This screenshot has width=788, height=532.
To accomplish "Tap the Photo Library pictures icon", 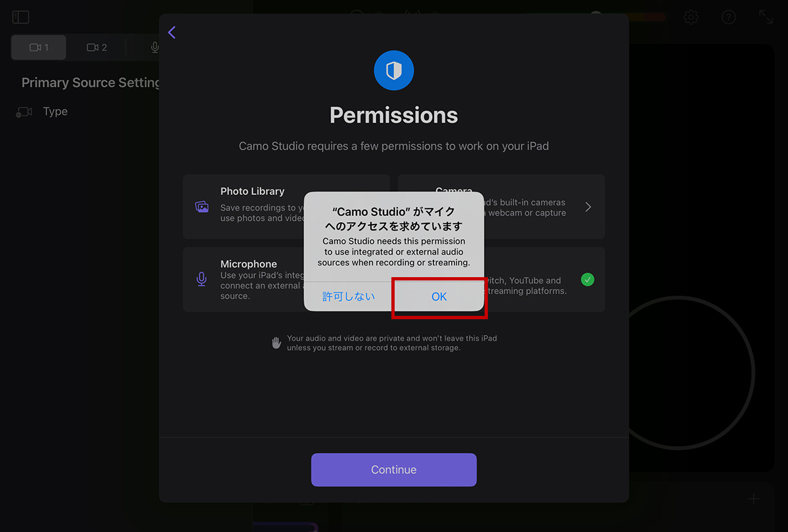I will pyautogui.click(x=202, y=207).
